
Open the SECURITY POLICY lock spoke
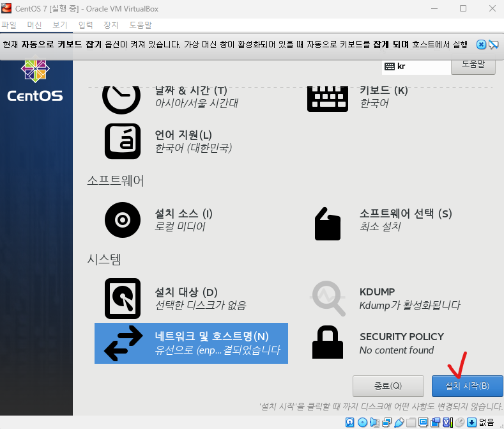(x=378, y=343)
